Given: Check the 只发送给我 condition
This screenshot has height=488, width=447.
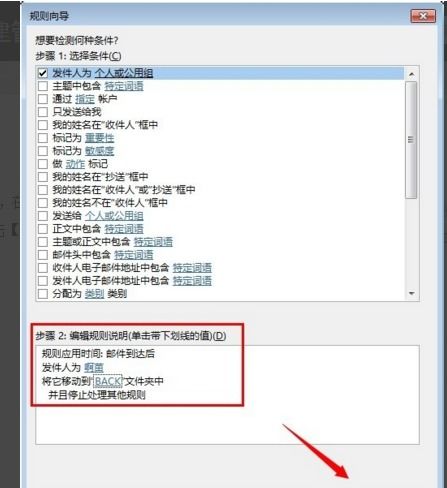Looking at the screenshot, I should (x=43, y=112).
